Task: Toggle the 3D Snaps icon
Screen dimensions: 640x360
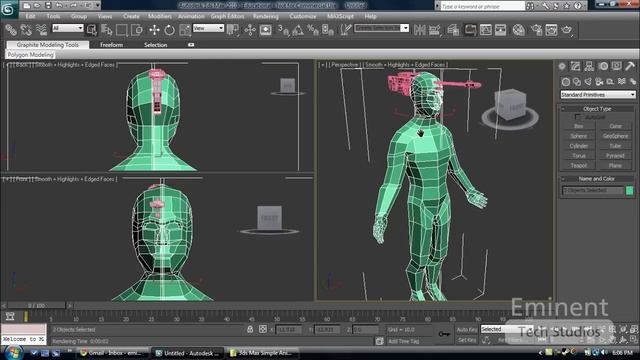Action: click(283, 30)
